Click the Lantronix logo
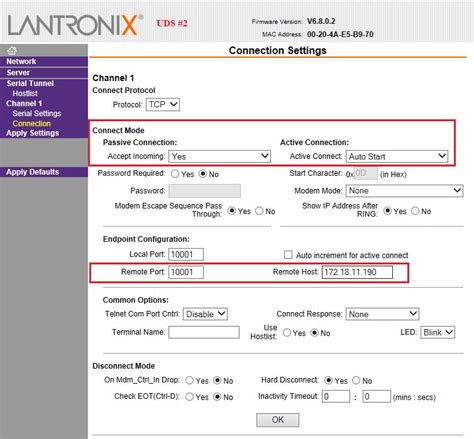The image size is (474, 439). 75,25
